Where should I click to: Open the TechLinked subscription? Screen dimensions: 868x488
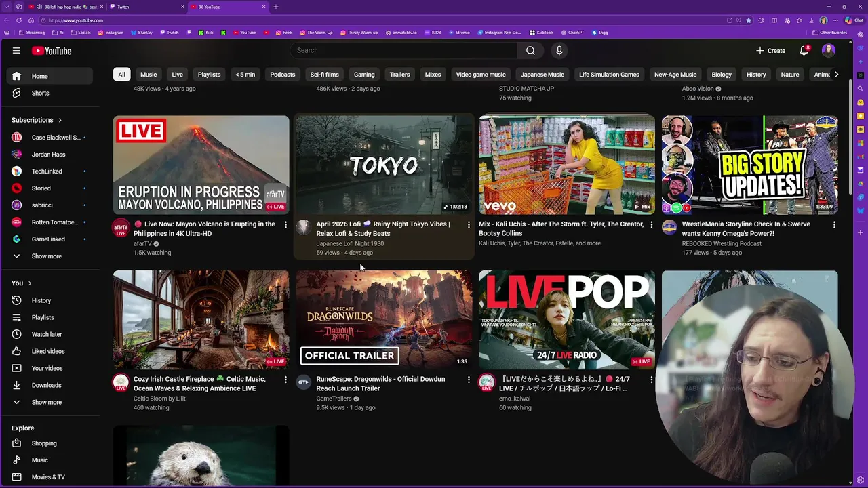pyautogui.click(x=51, y=171)
